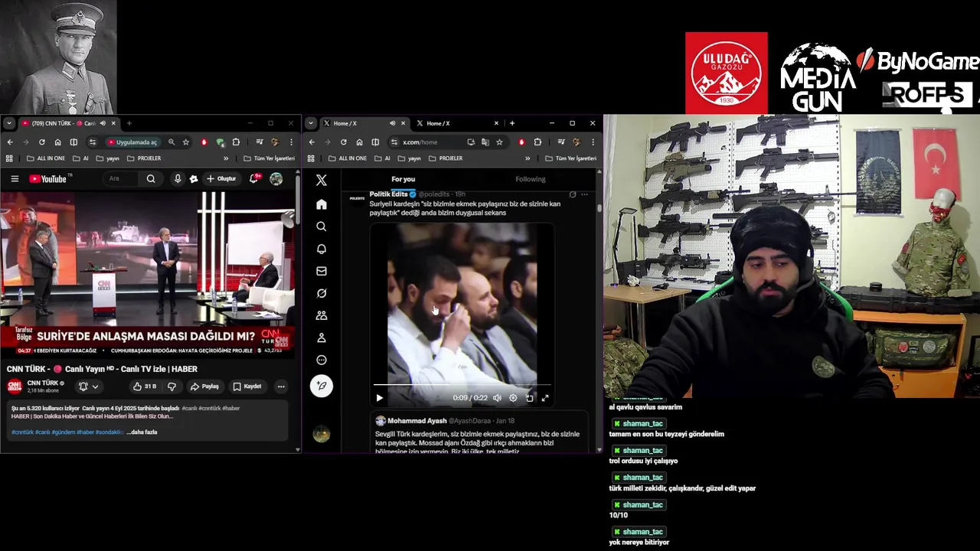Open More circle icon in X sidebar
The height and width of the screenshot is (551, 980).
point(322,360)
